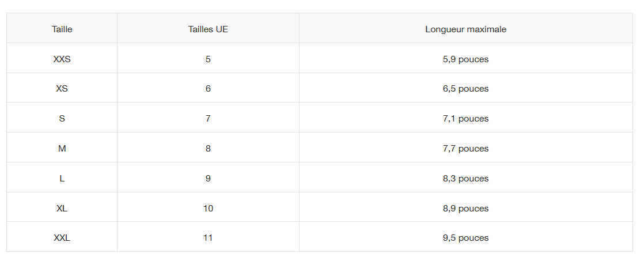This screenshot has height=265, width=644.
Task: Click EU size 8 cell
Action: (208, 149)
